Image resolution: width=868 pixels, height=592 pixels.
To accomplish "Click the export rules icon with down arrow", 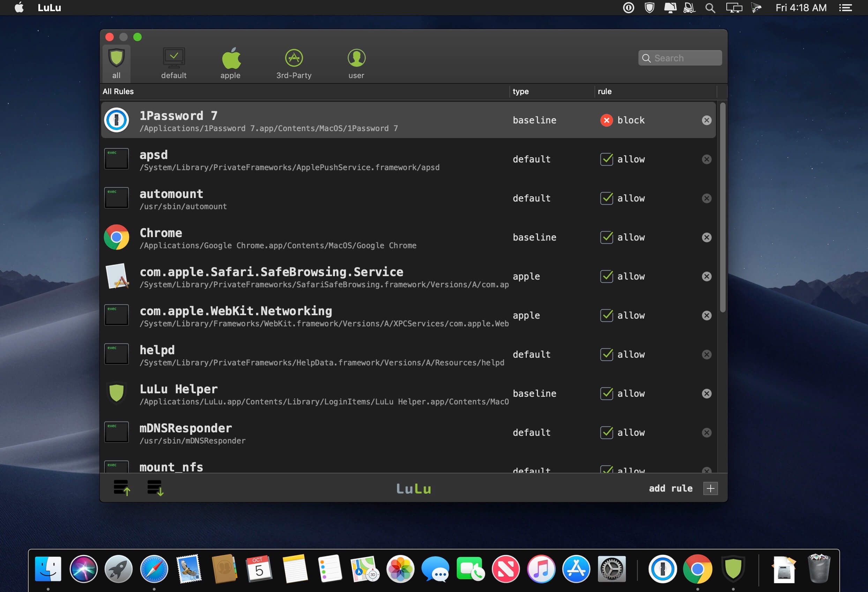I will [155, 487].
